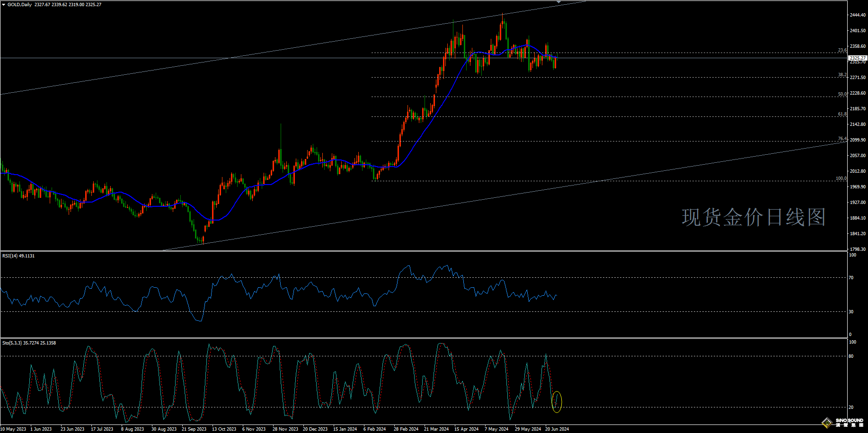The width and height of the screenshot is (868, 433).
Task: Select the 23.6 Fibonacci level label
Action: point(842,50)
